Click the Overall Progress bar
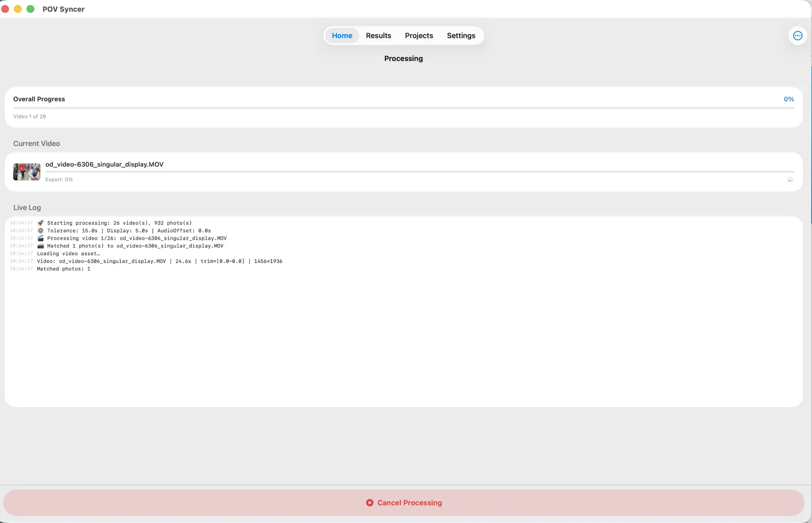812x523 pixels. [403, 108]
